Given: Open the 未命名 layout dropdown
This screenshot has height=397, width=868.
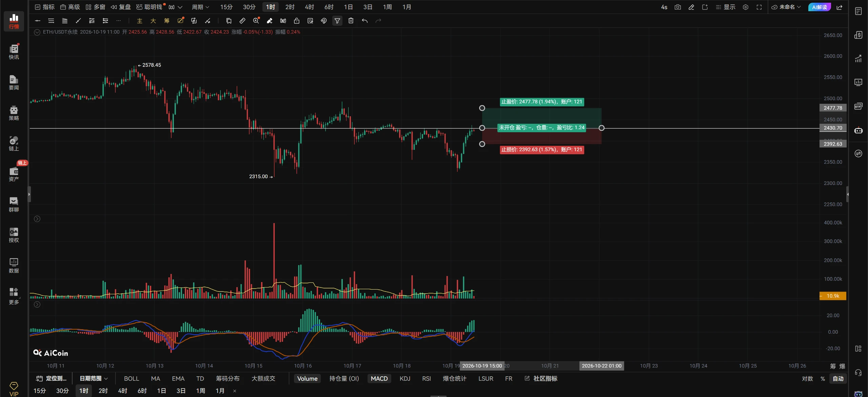Looking at the screenshot, I should pyautogui.click(x=786, y=7).
